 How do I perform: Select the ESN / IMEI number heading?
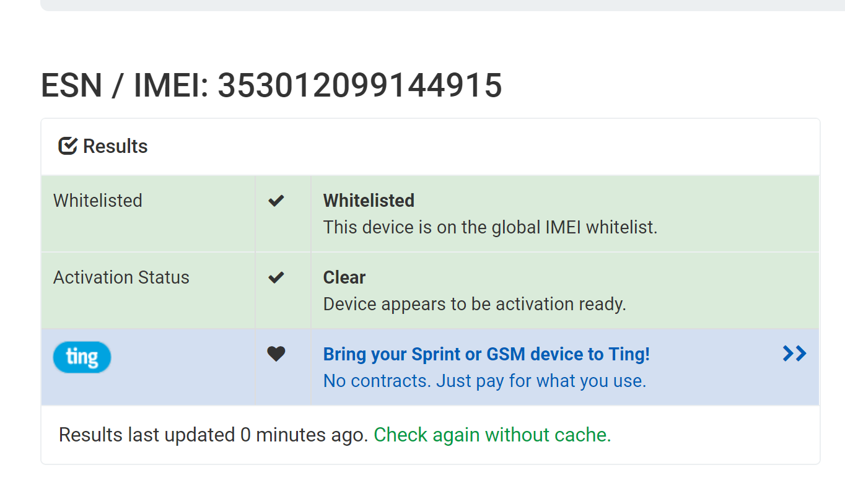271,85
